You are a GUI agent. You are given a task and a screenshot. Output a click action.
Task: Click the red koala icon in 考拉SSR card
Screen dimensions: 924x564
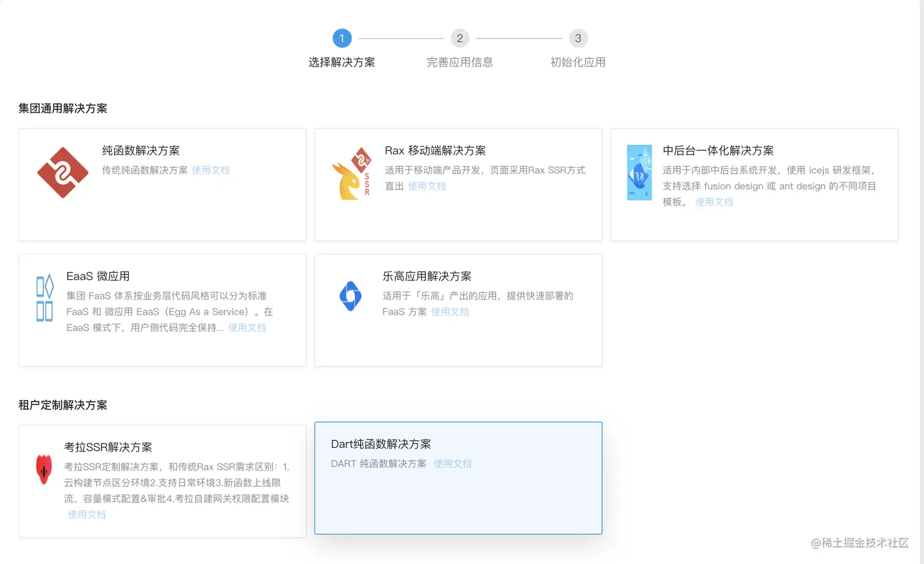point(43,470)
